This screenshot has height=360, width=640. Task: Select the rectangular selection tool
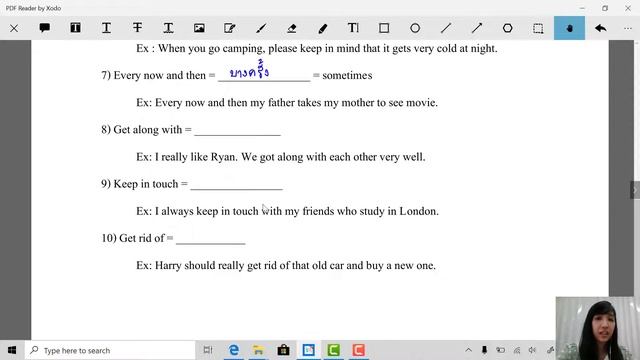click(x=538, y=28)
